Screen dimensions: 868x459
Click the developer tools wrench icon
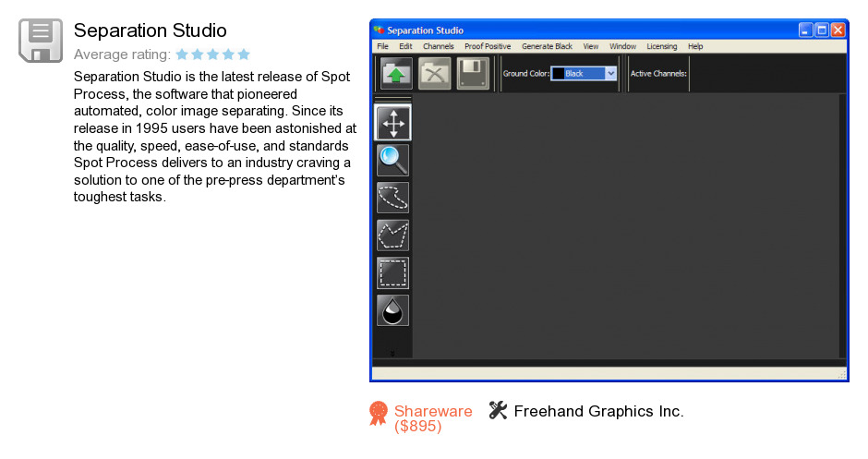click(498, 410)
